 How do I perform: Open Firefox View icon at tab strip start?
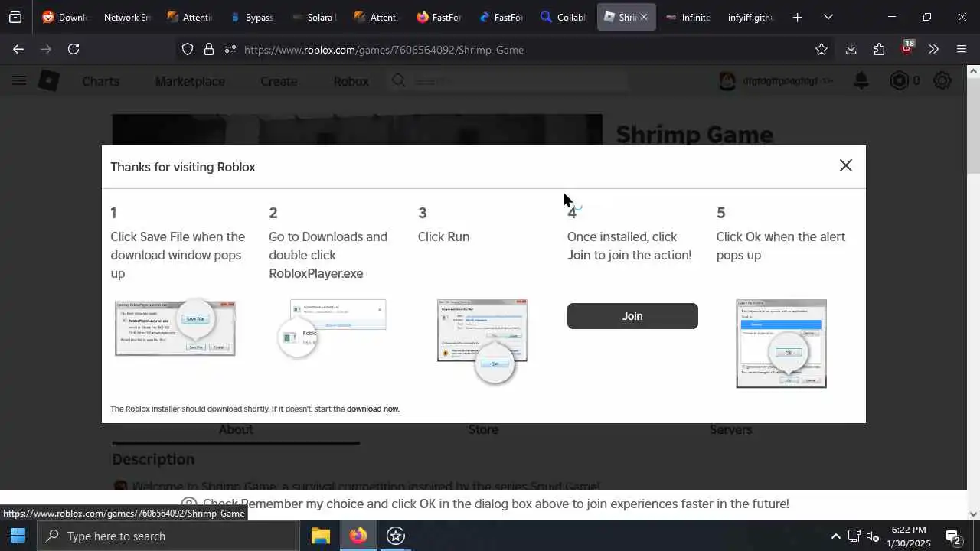point(15,17)
